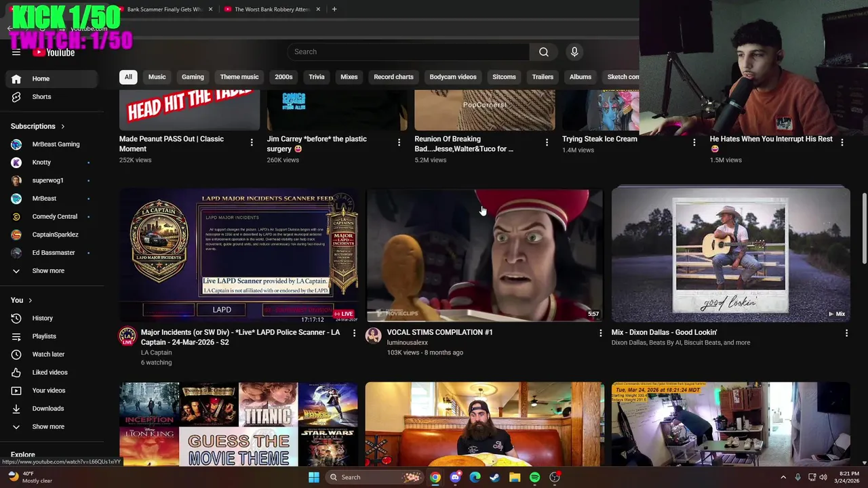Screen dimensions: 868x488
Task: Open Shorts from the sidebar
Action: click(52, 97)
